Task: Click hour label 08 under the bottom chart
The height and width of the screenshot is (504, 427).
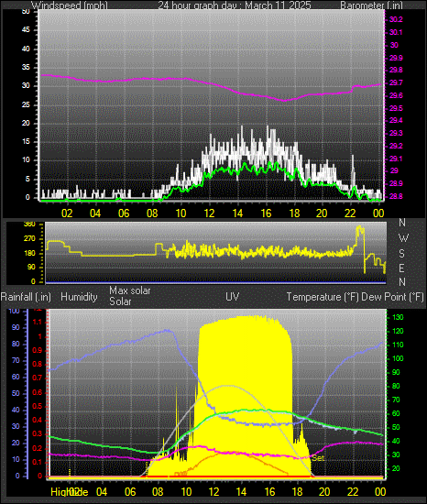Action: 158,491
